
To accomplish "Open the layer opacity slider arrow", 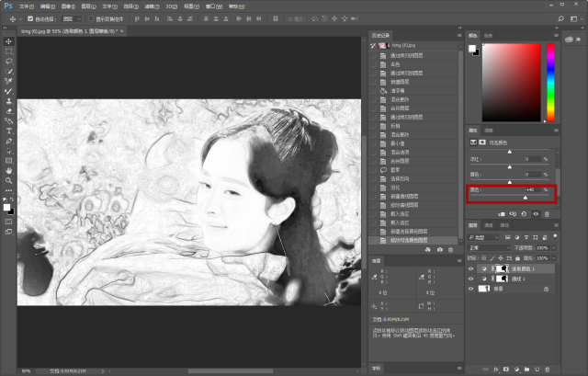I will click(x=553, y=247).
